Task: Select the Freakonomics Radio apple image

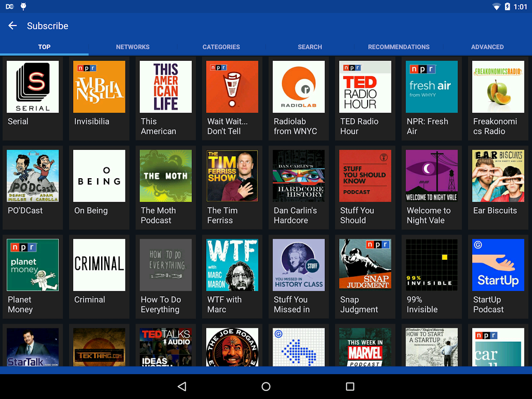Action: [x=498, y=87]
